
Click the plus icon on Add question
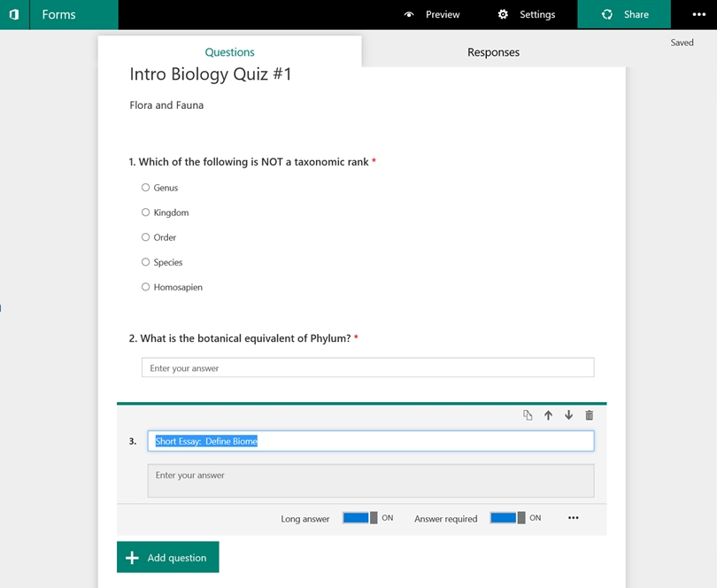pyautogui.click(x=133, y=558)
